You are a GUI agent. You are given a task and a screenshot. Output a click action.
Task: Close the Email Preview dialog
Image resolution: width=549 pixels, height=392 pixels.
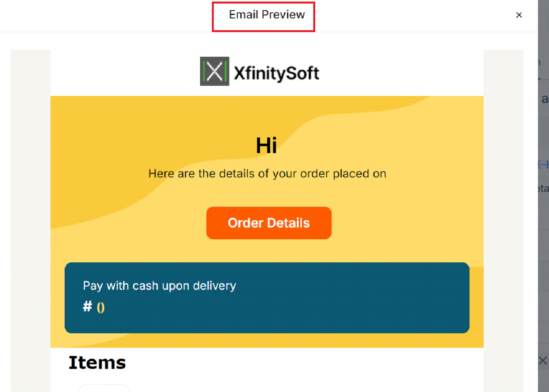click(519, 15)
